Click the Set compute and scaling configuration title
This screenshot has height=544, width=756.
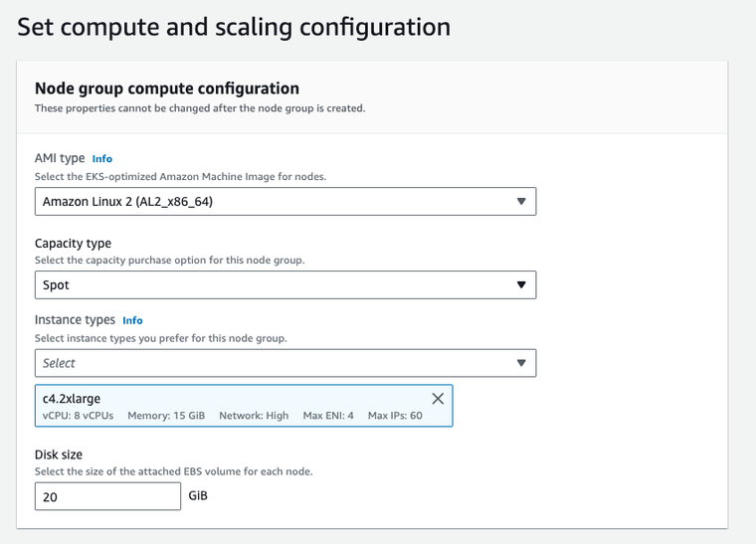pos(234,27)
